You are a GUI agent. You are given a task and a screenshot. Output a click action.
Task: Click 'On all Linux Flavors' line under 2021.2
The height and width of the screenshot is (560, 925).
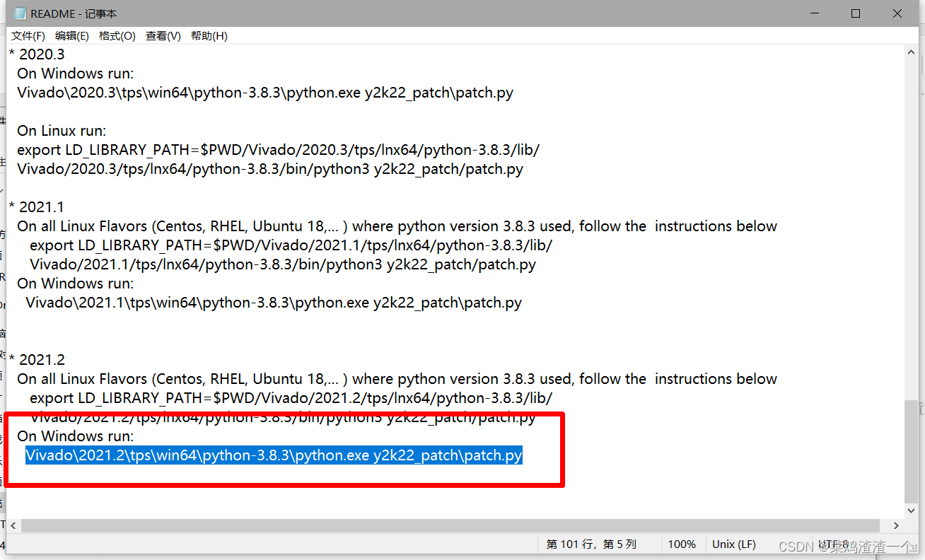(x=397, y=379)
